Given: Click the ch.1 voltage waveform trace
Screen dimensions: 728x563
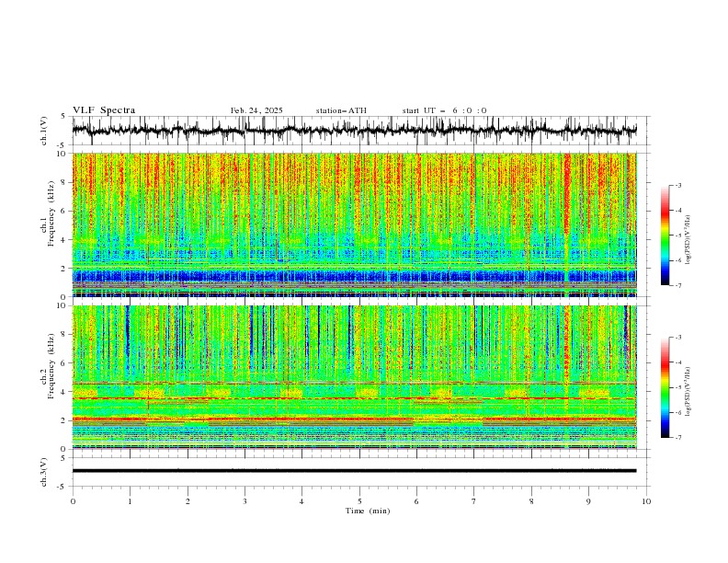Looking at the screenshot, I should 354,130.
